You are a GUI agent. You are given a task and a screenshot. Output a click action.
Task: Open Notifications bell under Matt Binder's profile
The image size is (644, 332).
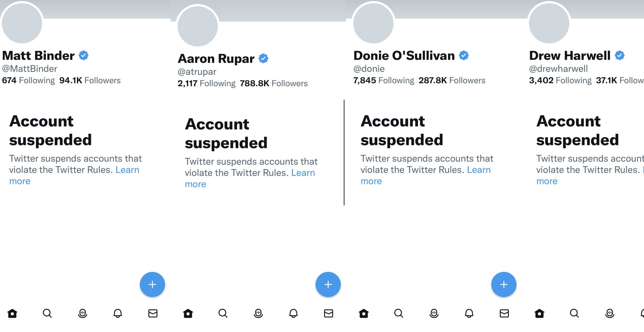pyautogui.click(x=118, y=314)
